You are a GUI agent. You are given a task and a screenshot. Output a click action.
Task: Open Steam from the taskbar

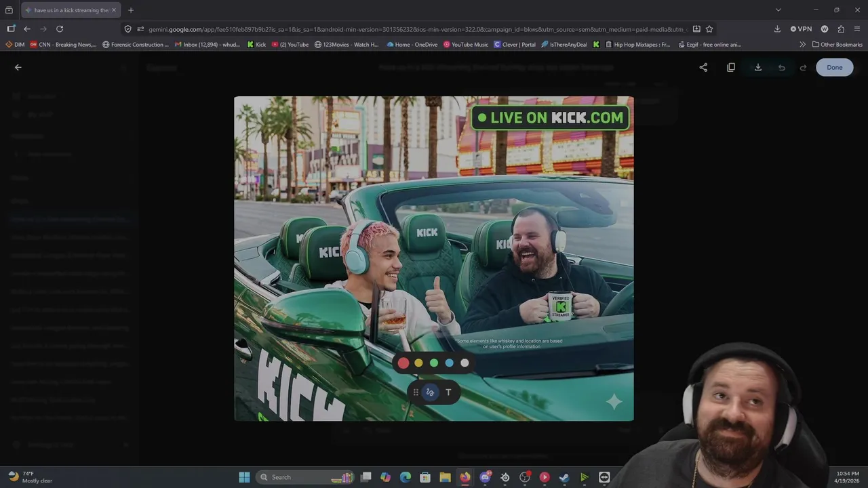pos(564,477)
